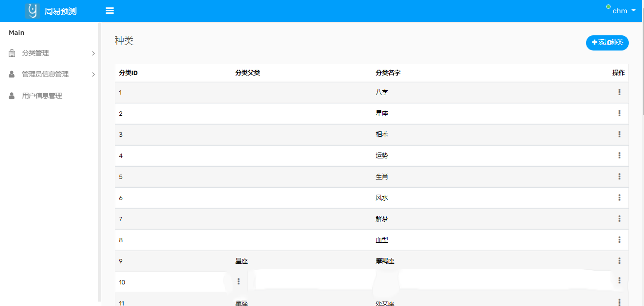644x306 pixels.
Task: Open actions menu for 八字 row
Action: [x=619, y=92]
